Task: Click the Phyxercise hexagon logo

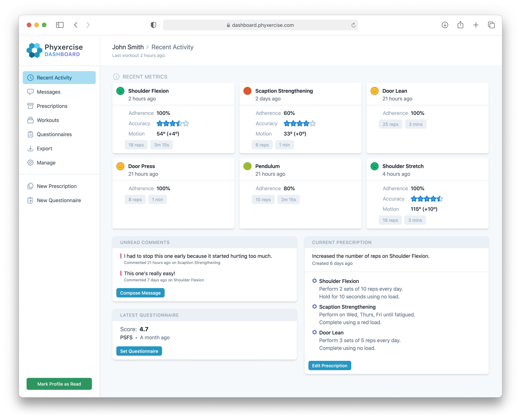Action: [34, 50]
